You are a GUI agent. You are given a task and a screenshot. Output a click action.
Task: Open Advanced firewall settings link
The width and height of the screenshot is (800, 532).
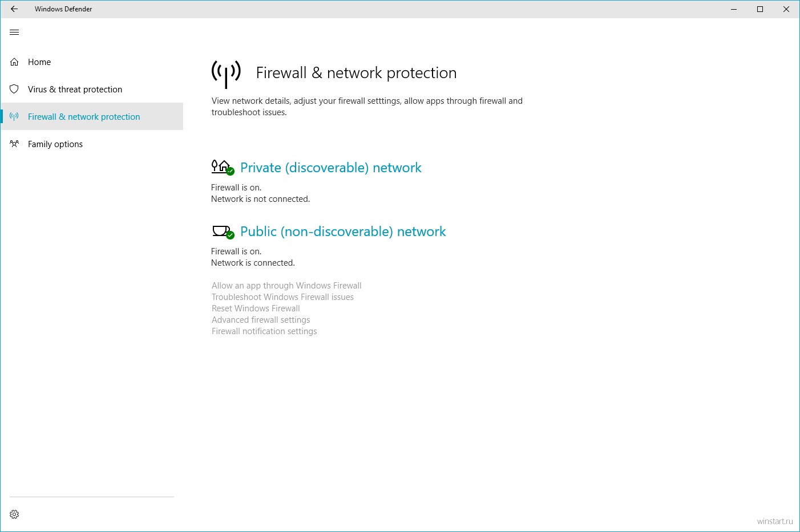(x=261, y=320)
